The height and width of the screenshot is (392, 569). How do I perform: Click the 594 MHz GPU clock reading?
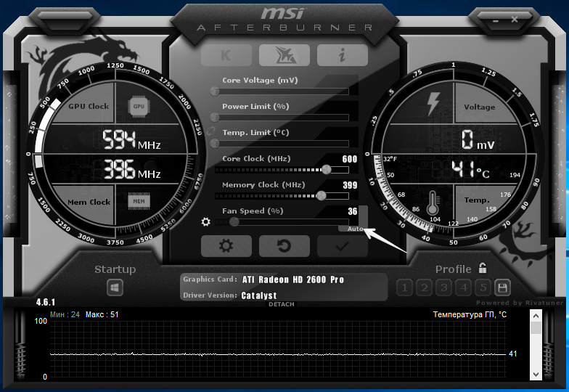tap(131, 140)
